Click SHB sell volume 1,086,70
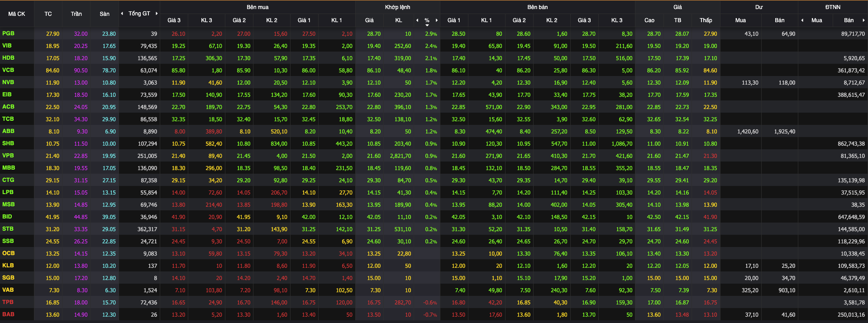Image resolution: width=868 pixels, height=323 pixels. (622, 144)
